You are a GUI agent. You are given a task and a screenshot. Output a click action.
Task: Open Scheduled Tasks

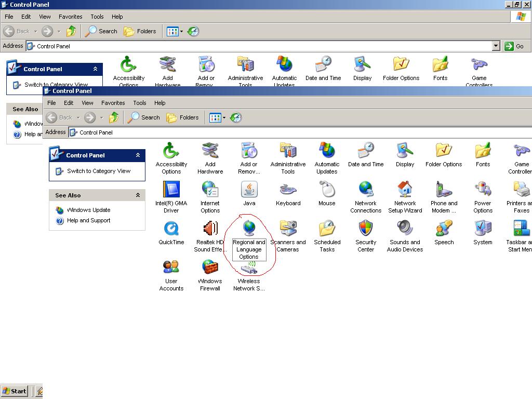coord(327,236)
